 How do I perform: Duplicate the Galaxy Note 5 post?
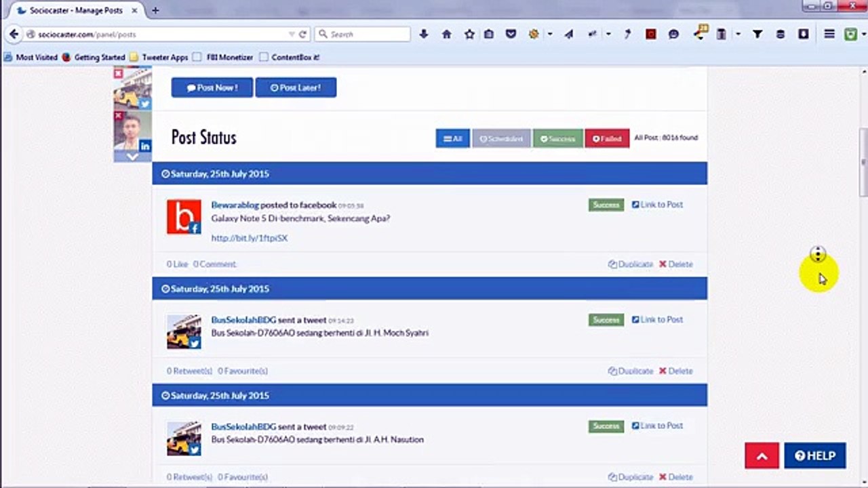(631, 264)
